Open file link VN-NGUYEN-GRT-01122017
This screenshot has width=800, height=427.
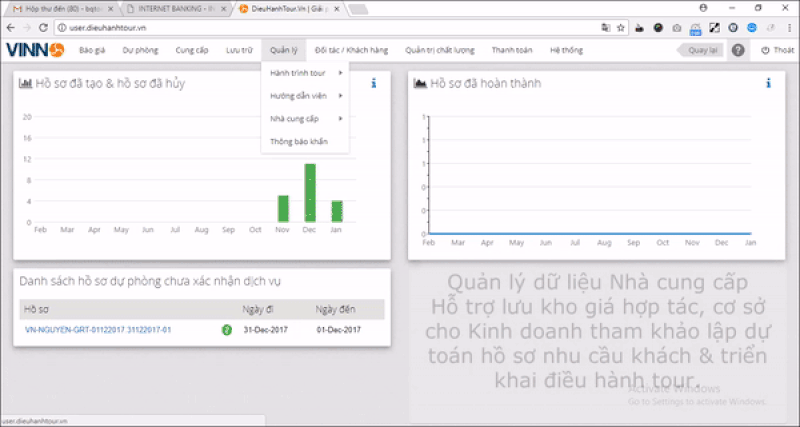(x=98, y=329)
